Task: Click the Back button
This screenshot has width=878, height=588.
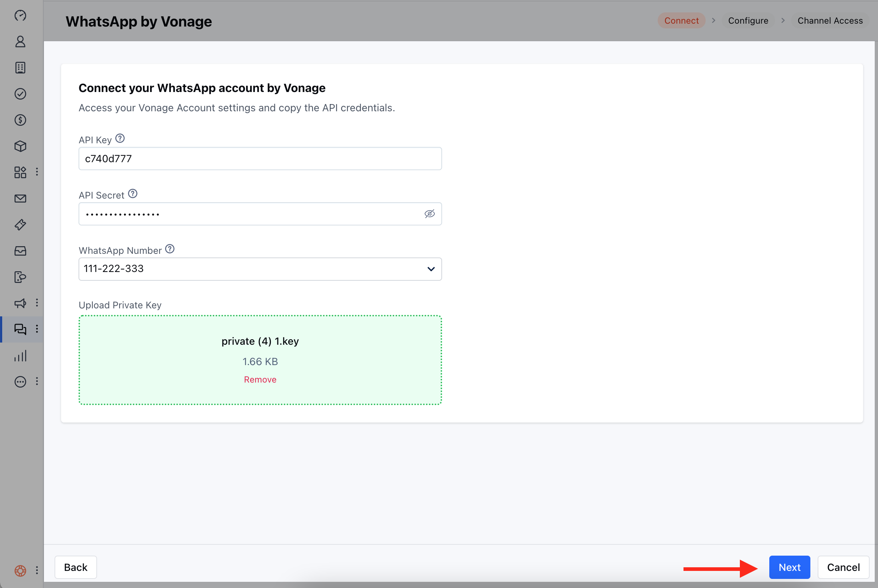Action: pos(76,567)
